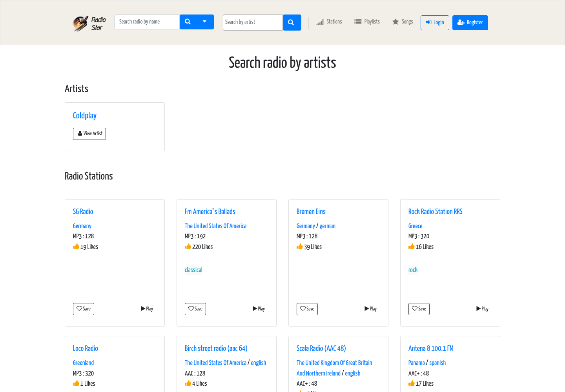Screen dimensions: 565x392
Task: Click the german language link under Bremen Eins
Action: pyautogui.click(x=328, y=226)
